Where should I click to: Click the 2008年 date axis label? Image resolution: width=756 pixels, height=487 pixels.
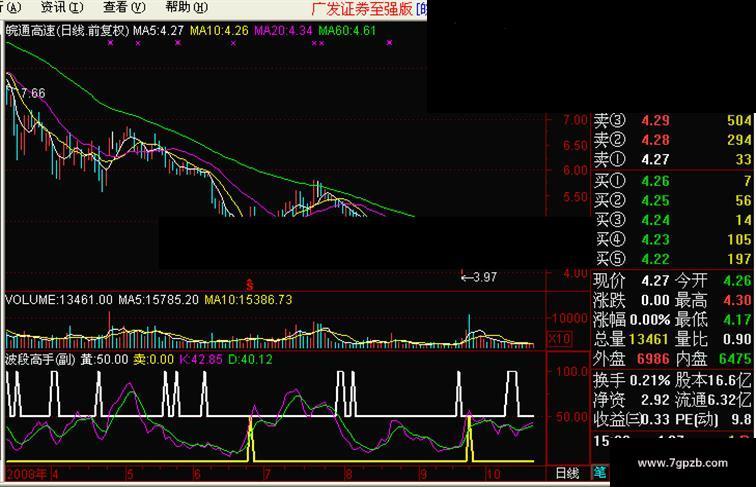[x=27, y=474]
